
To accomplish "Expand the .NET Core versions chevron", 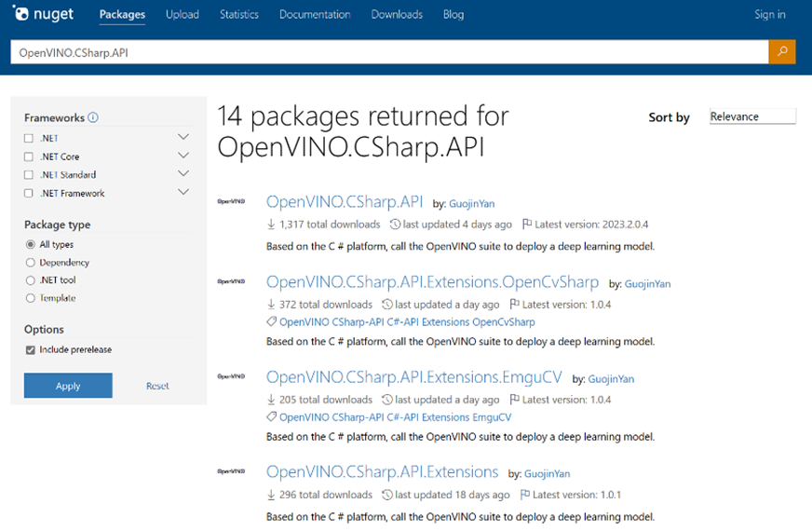I will 183,156.
